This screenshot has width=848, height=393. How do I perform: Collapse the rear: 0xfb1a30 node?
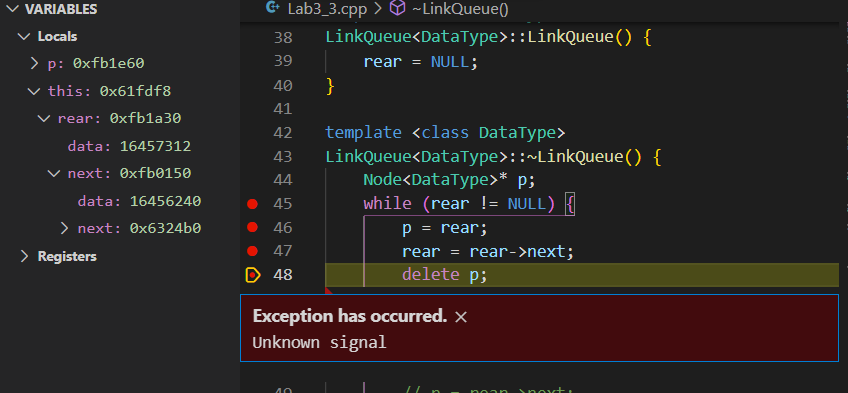click(44, 118)
